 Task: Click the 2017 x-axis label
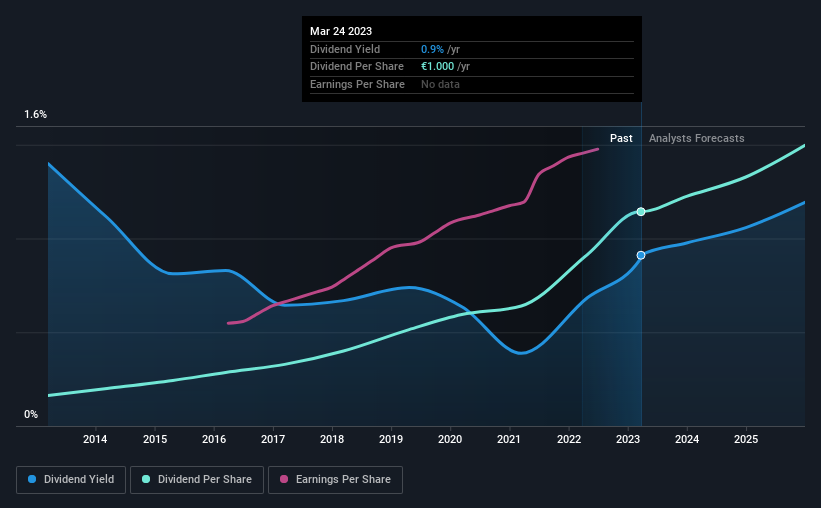(x=273, y=439)
